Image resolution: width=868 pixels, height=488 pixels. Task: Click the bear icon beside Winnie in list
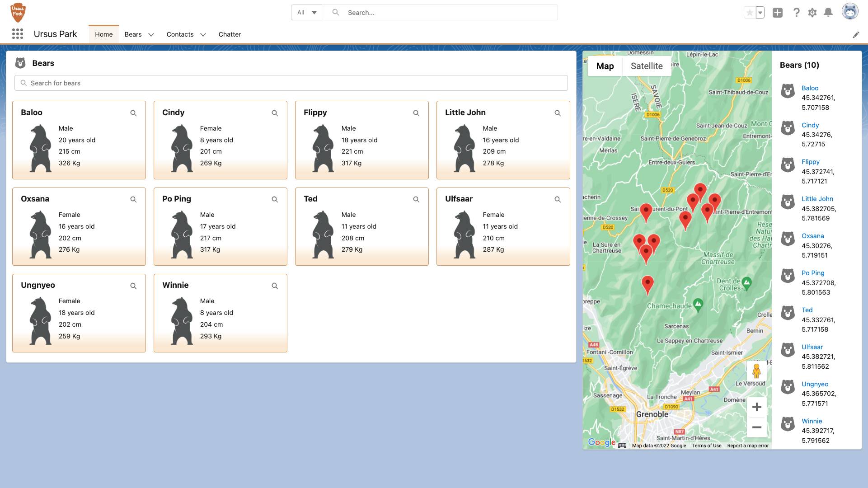click(x=788, y=424)
